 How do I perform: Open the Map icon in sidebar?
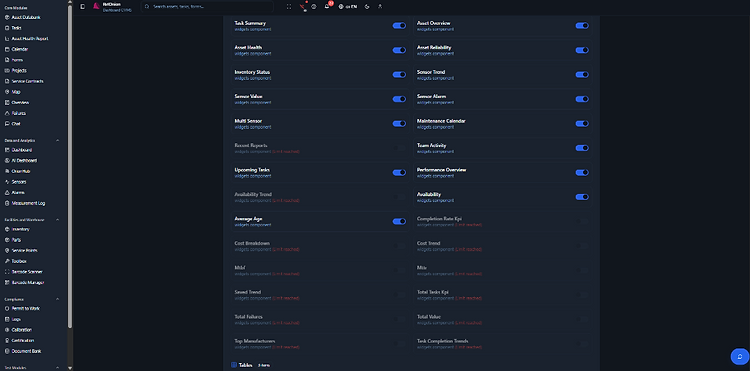[x=7, y=92]
